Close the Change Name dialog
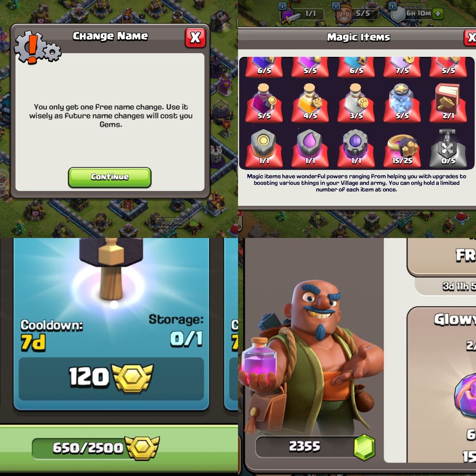 195,38
